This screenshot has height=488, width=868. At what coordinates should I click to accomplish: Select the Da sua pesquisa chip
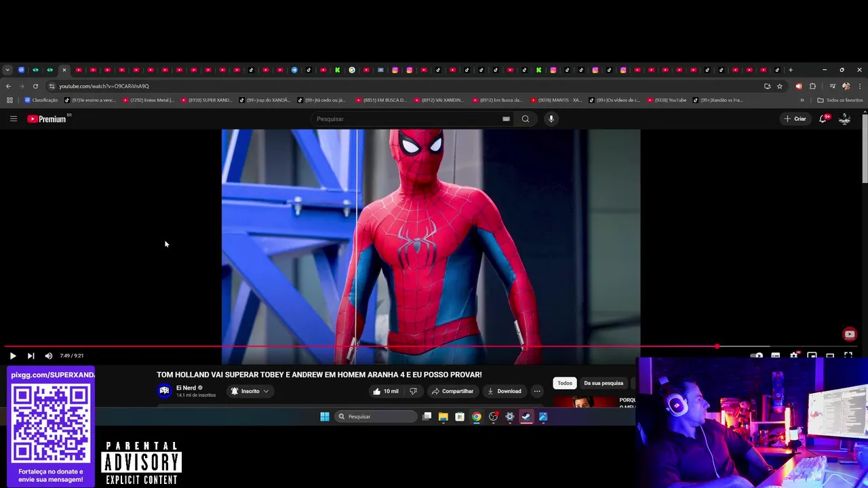[604, 383]
